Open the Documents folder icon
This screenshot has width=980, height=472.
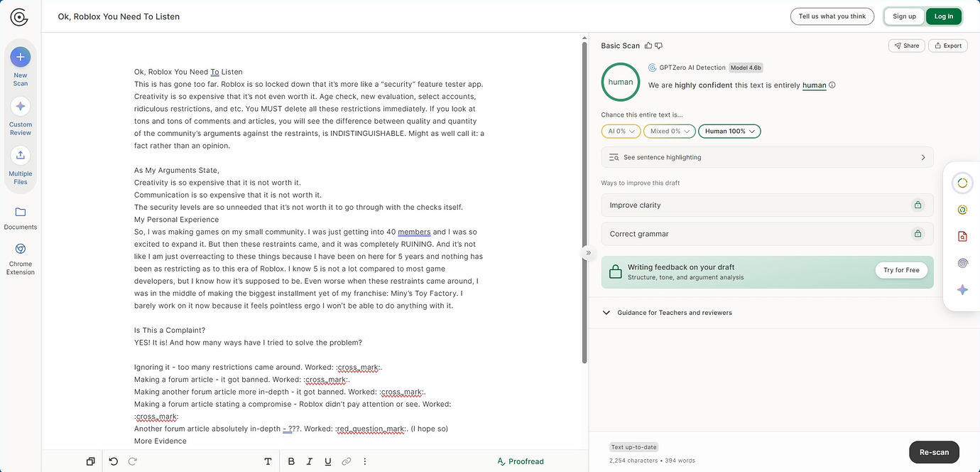[21, 212]
